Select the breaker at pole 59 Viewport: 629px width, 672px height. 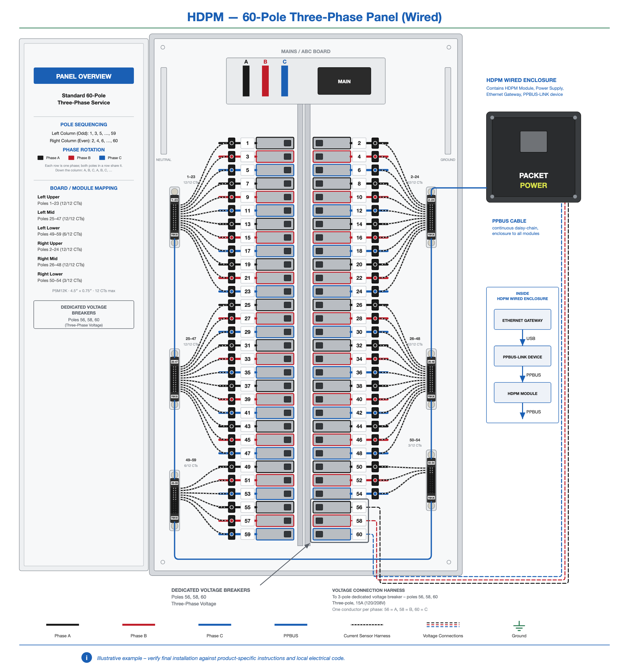[275, 534]
